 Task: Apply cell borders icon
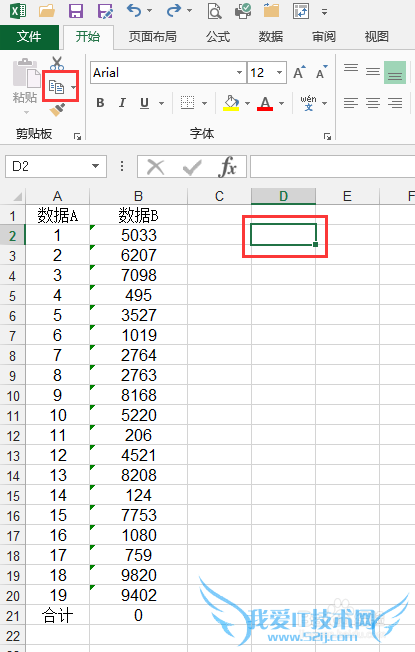(188, 102)
